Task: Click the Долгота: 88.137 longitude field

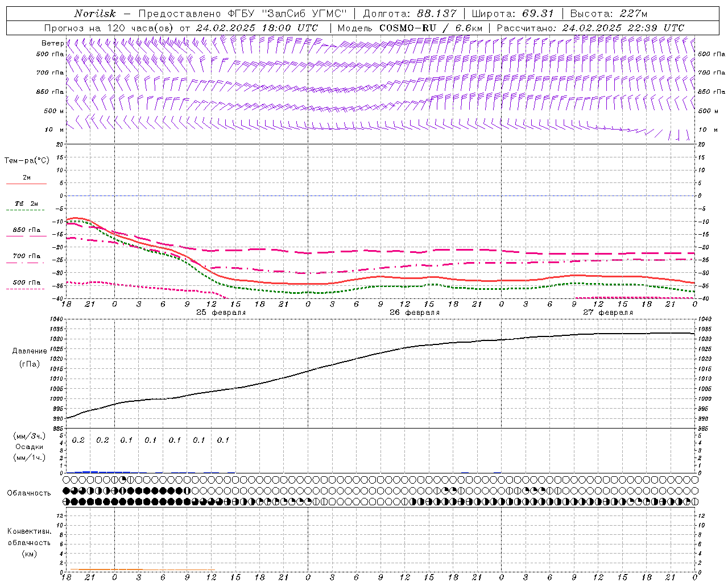Action: coord(409,14)
